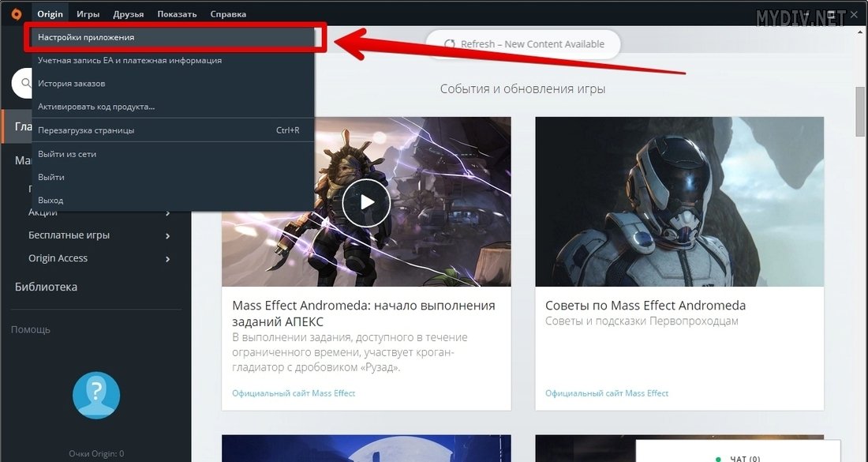Expand the Акции submenu arrow

168,212
